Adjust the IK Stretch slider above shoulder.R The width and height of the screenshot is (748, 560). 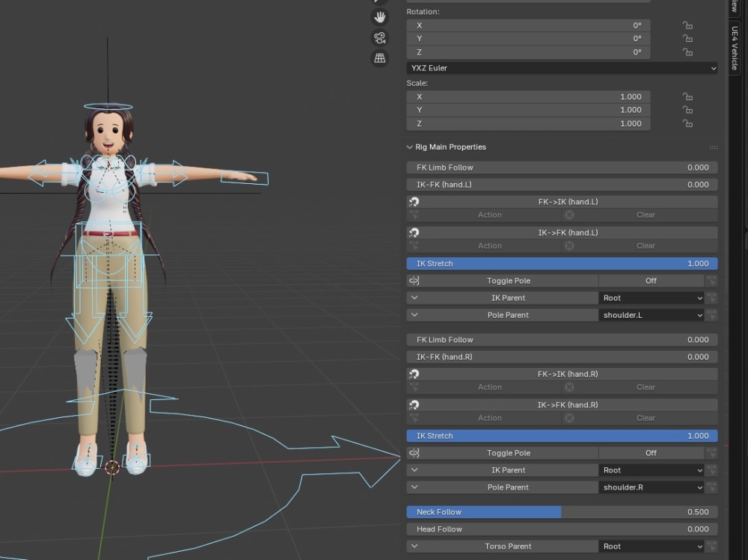point(562,435)
